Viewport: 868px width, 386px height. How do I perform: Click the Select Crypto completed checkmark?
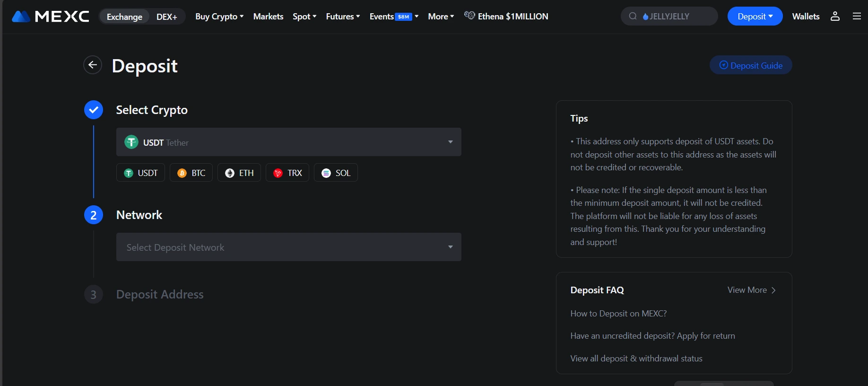94,110
